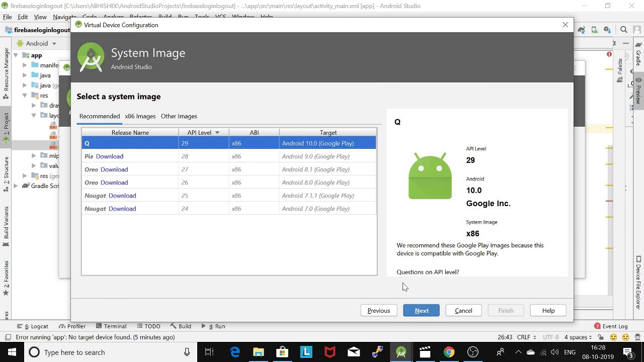This screenshot has height=362, width=644.
Task: Expand the mipmap folder
Action: click(x=34, y=156)
